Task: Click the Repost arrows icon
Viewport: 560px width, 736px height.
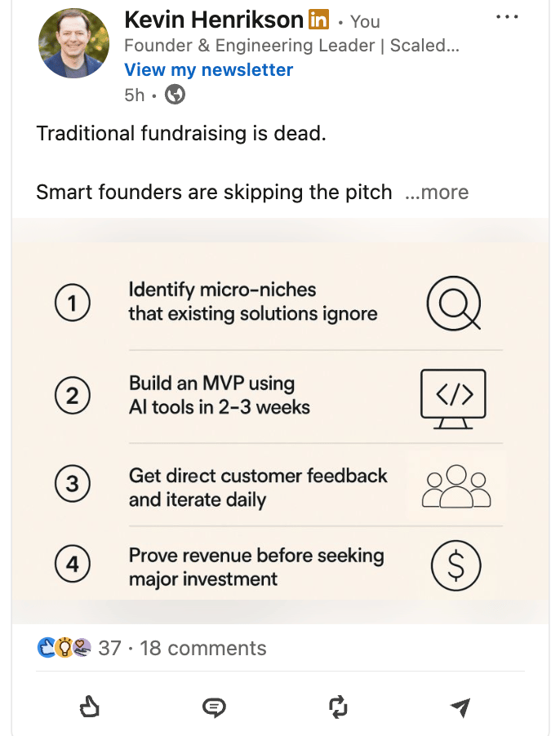Action: [x=338, y=707]
